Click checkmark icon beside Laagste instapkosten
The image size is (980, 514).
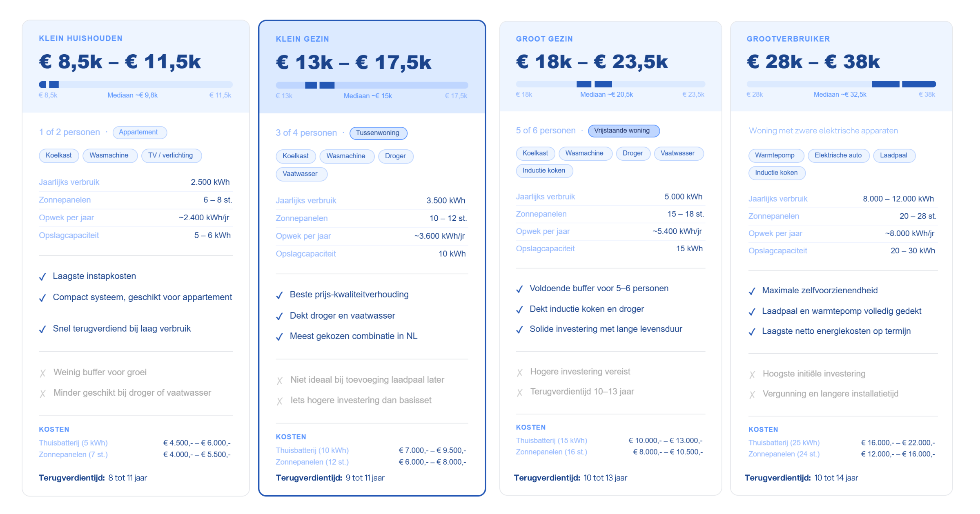coord(42,277)
